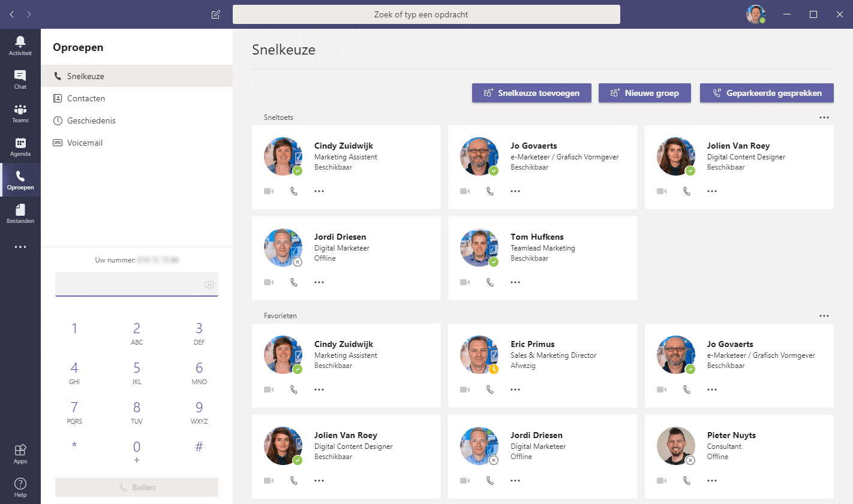This screenshot has height=504, width=853.
Task: Open more options for Jo Govaerts in Sneltoets
Action: click(x=515, y=191)
